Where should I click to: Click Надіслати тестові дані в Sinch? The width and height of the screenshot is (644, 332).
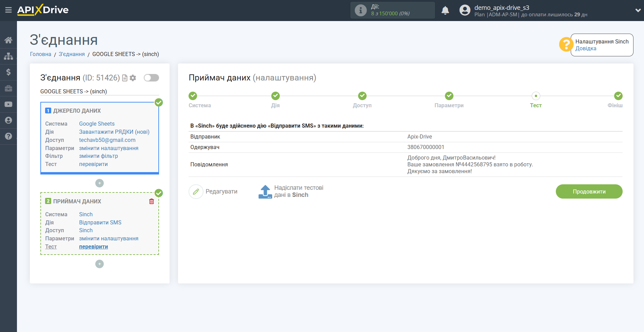pyautogui.click(x=299, y=191)
